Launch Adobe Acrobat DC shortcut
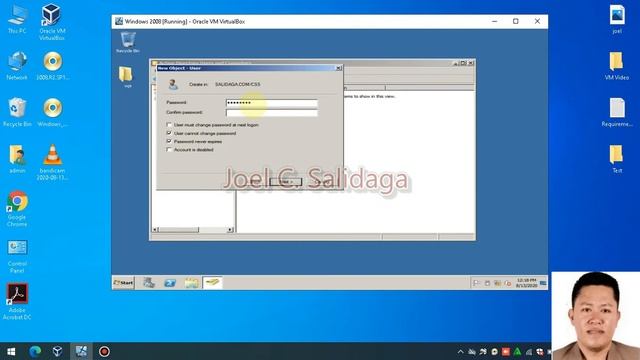Image resolution: width=640 pixels, height=360 pixels. 17,302
